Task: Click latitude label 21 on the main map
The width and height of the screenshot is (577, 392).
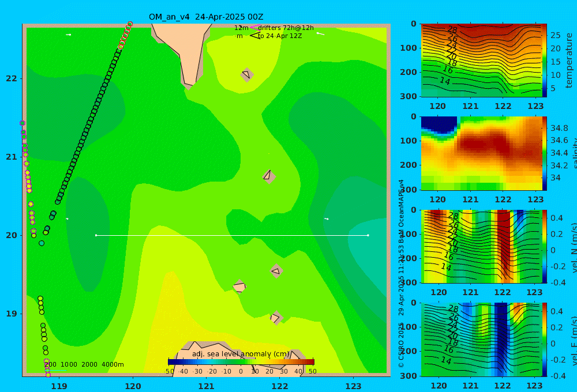Action: (x=12, y=157)
